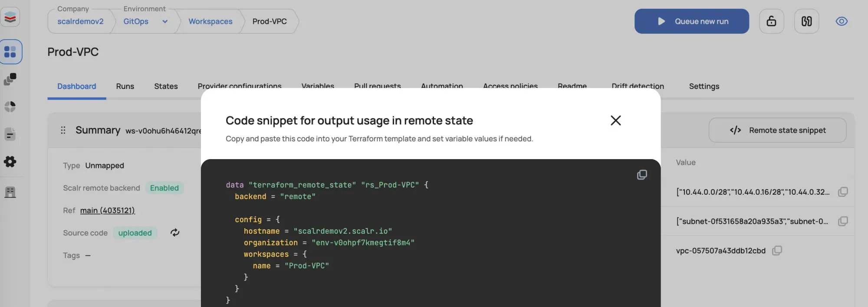Open the Access policies tab
Image resolution: width=868 pixels, height=307 pixels.
pos(510,85)
